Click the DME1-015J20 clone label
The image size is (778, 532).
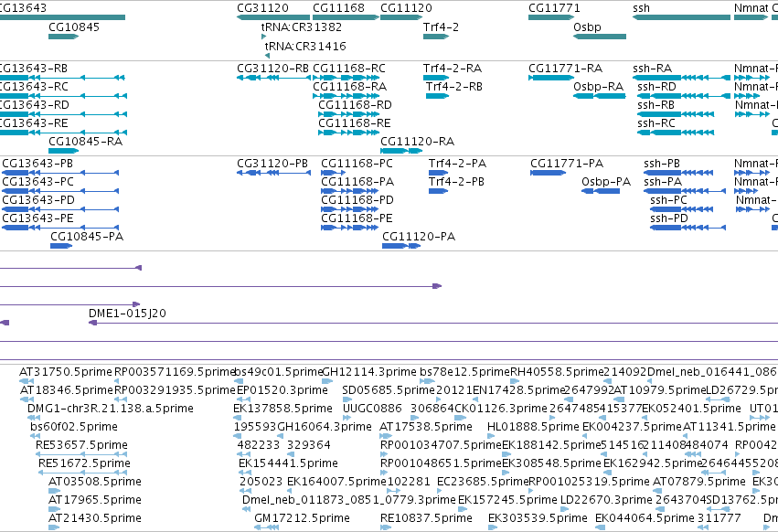(x=127, y=314)
